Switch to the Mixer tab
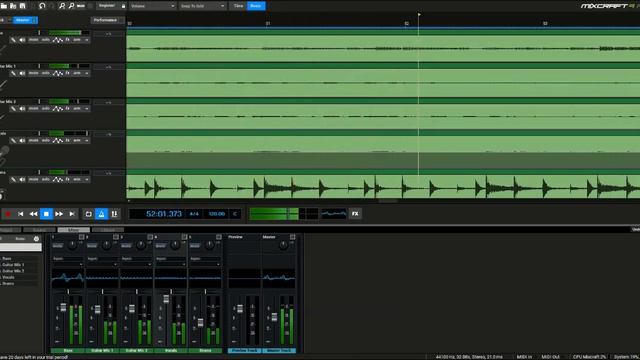The width and height of the screenshot is (640, 360). click(73, 230)
